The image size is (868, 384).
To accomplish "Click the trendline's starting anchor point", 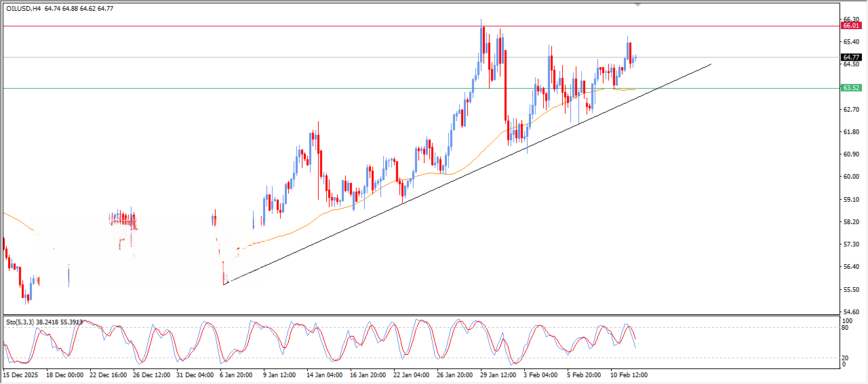I will pos(224,283).
